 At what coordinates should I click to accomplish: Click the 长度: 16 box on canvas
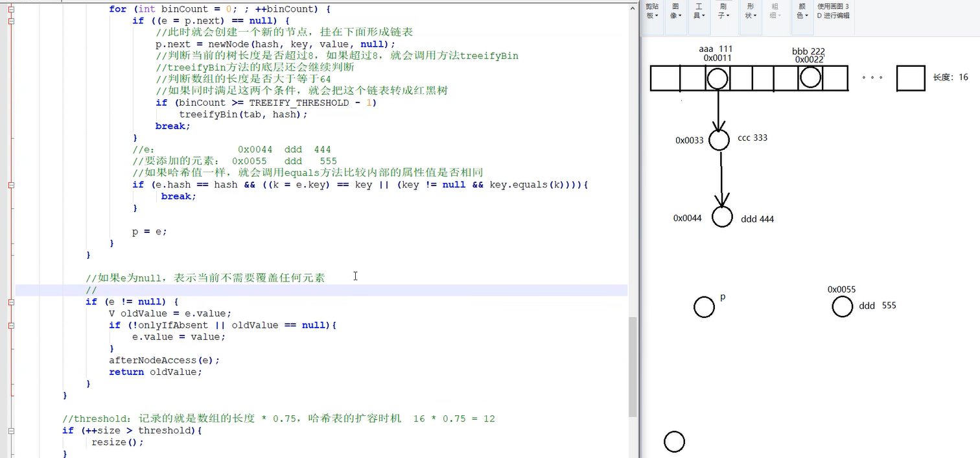pos(910,78)
